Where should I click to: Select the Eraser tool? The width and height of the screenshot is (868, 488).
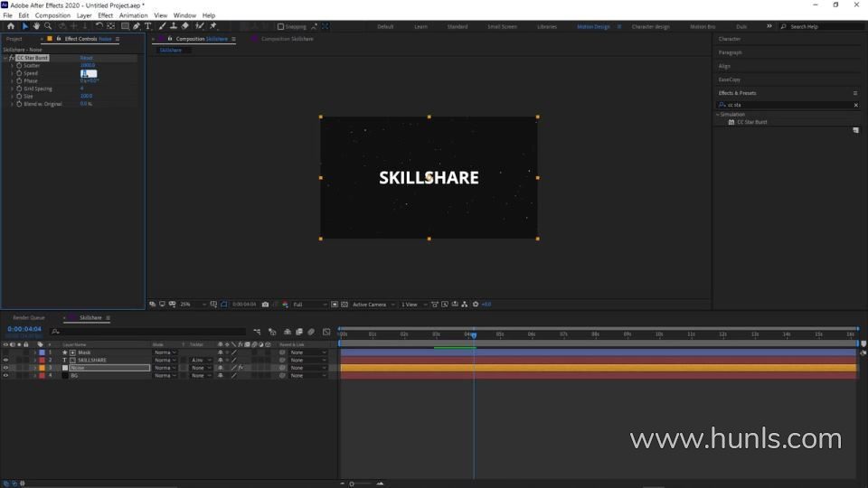184,26
